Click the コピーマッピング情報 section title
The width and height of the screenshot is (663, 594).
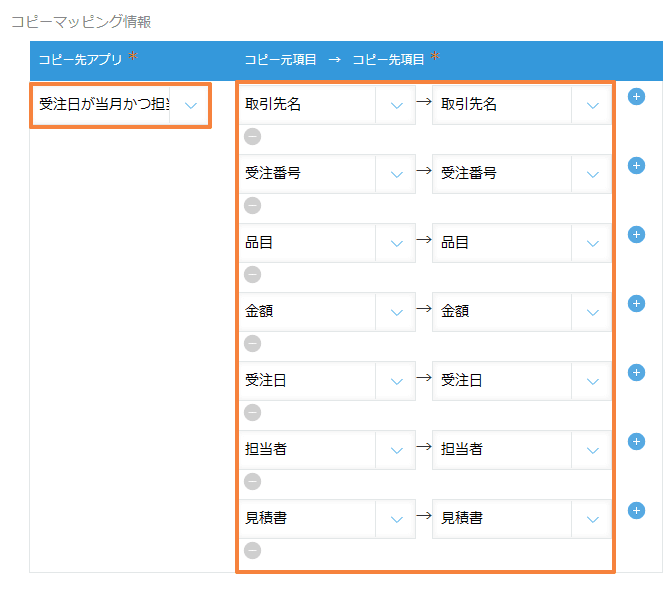pos(81,22)
